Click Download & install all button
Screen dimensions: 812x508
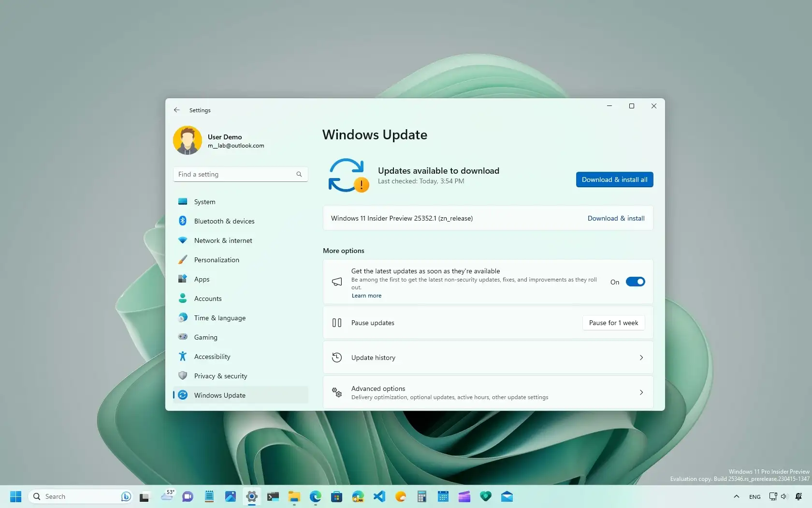614,179
